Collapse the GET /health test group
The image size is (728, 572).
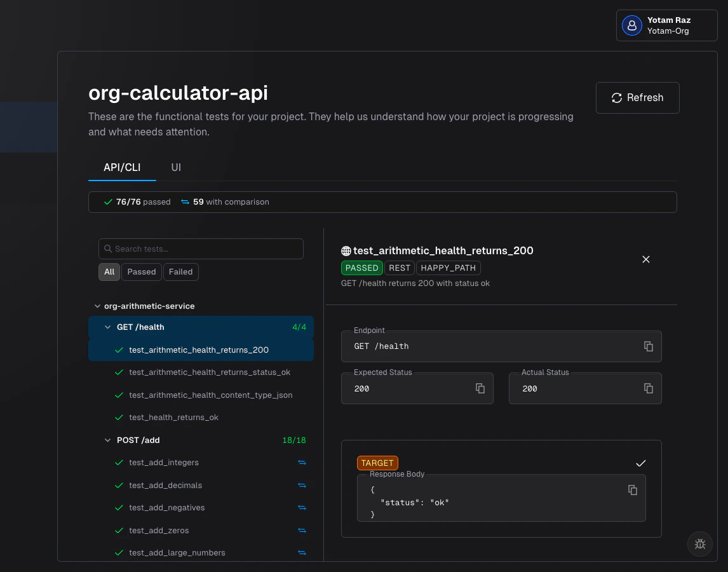point(107,327)
